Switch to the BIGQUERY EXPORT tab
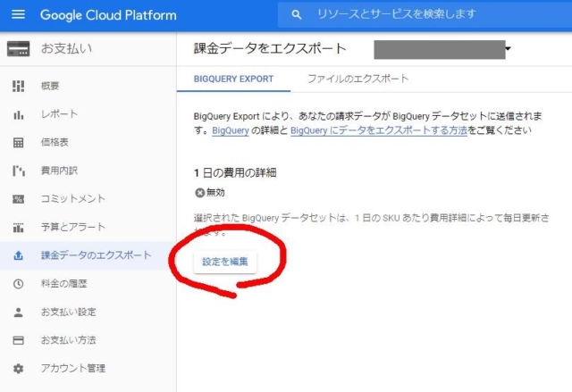The image size is (572, 392). coord(233,79)
